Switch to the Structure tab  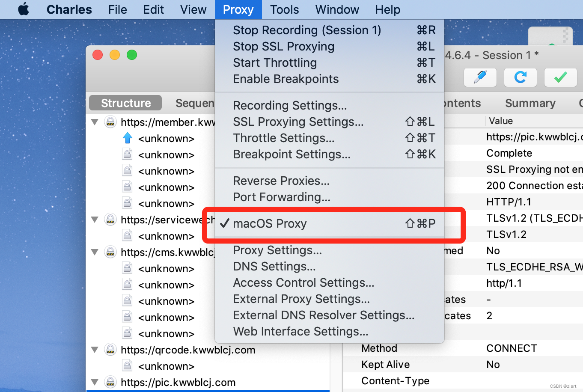tap(125, 103)
